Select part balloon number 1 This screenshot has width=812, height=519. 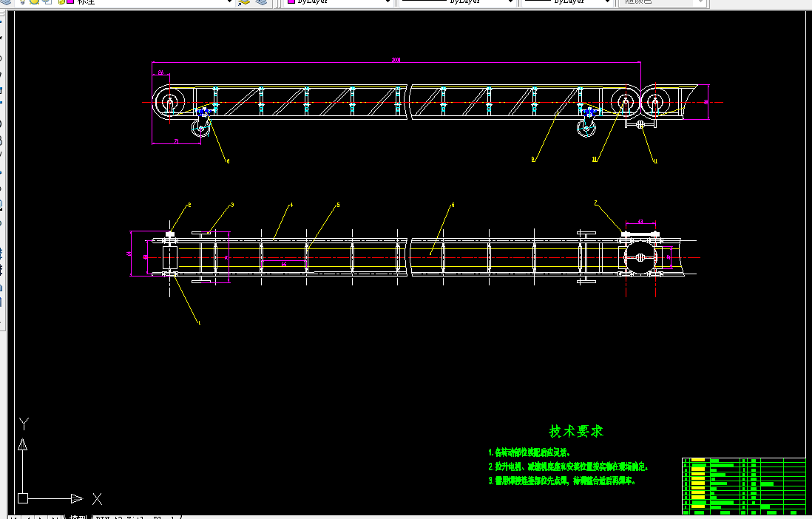[200, 322]
